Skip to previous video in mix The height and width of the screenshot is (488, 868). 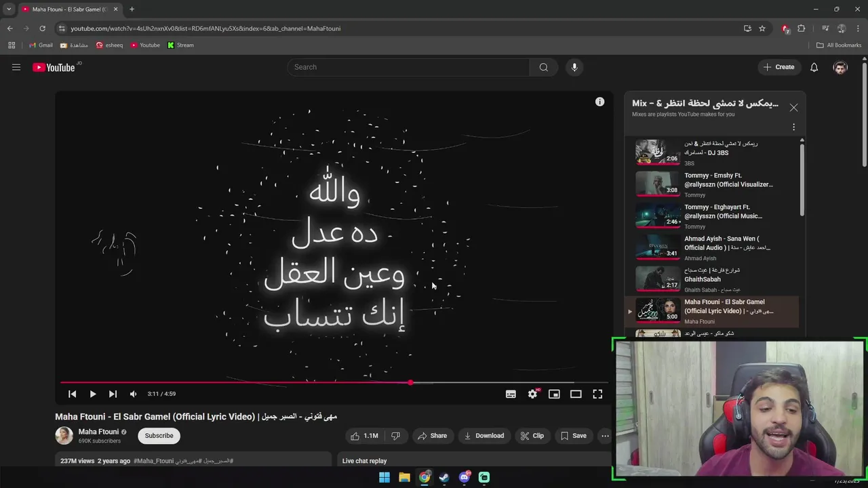[72, 394]
